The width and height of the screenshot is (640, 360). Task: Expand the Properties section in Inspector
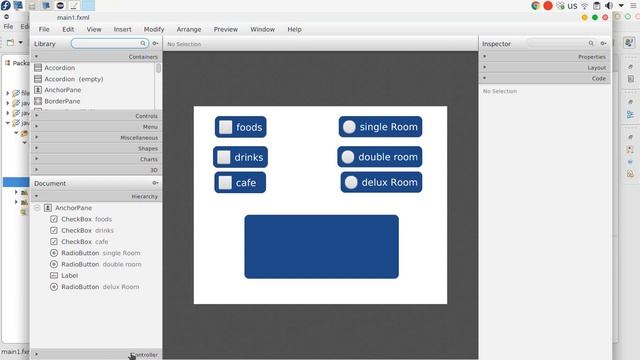point(544,57)
